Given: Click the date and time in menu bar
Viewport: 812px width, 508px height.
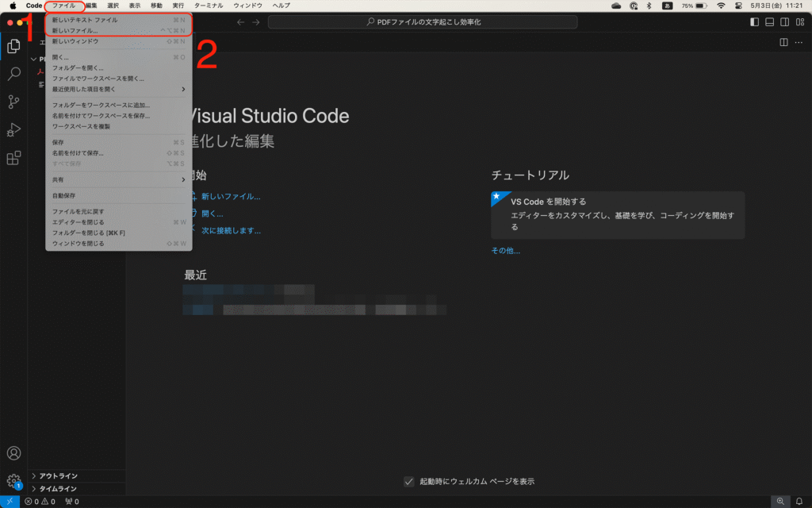Looking at the screenshot, I should [776, 6].
